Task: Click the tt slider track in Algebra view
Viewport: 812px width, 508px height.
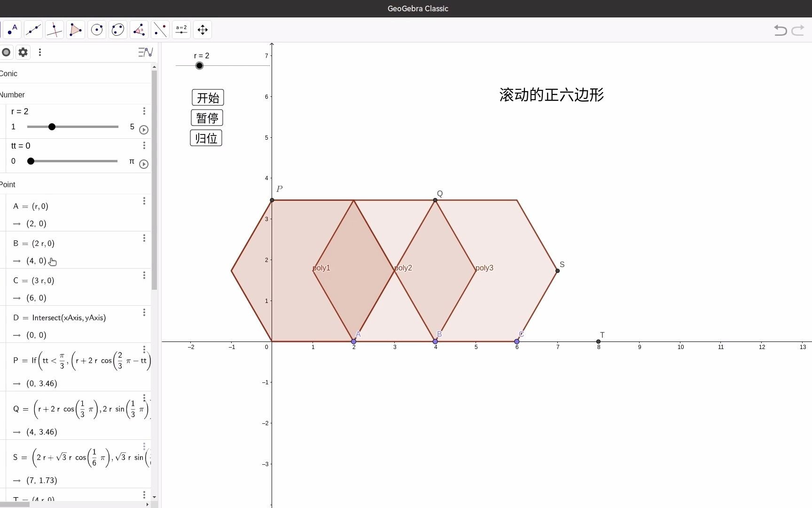Action: (x=73, y=161)
